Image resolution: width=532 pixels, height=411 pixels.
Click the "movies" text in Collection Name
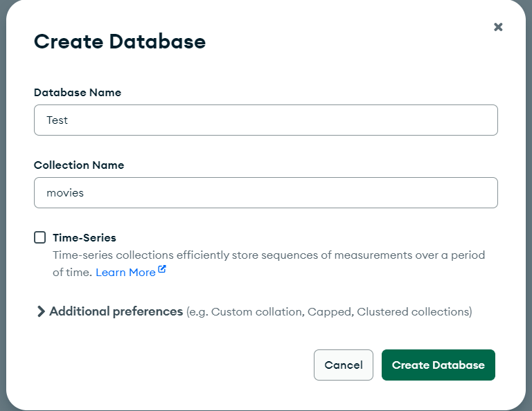[x=65, y=193]
